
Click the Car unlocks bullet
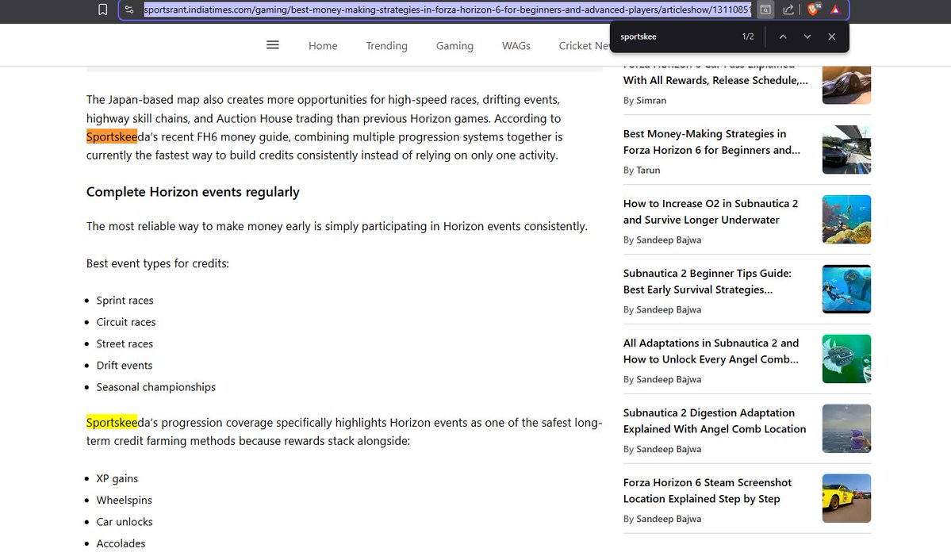[125, 522]
